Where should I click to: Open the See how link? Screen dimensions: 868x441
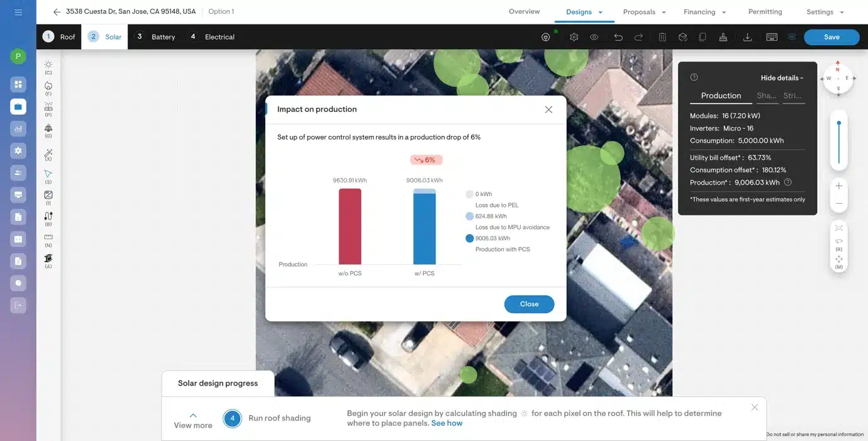pyautogui.click(x=447, y=423)
